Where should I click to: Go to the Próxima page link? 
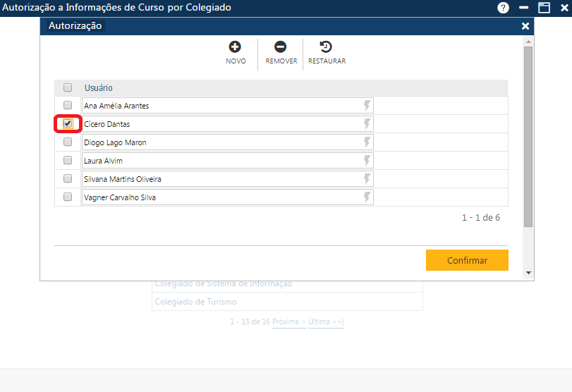pyautogui.click(x=288, y=321)
